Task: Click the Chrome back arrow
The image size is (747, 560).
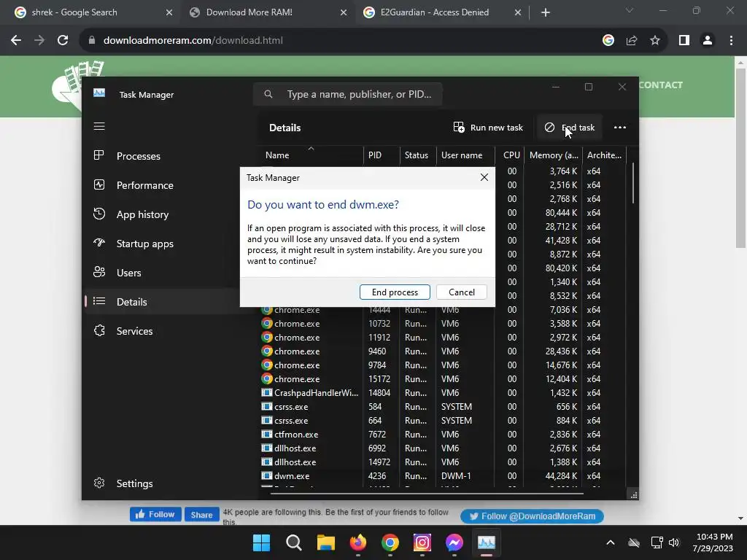Action: 16,41
